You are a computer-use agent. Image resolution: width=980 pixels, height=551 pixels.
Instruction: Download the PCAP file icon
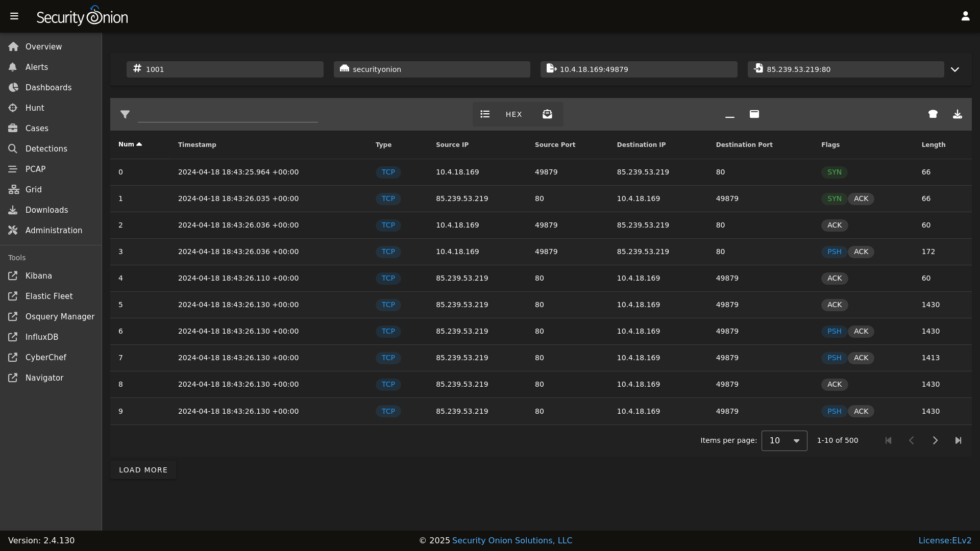pos(958,114)
